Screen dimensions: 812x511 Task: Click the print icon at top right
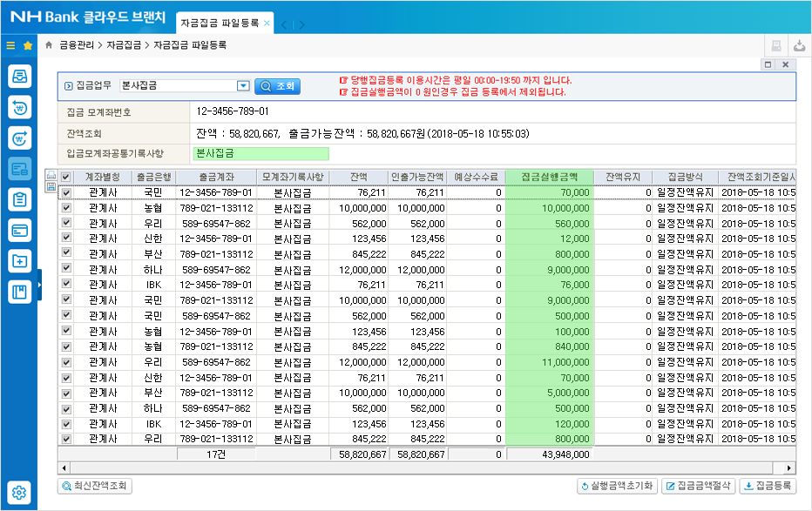[776, 46]
